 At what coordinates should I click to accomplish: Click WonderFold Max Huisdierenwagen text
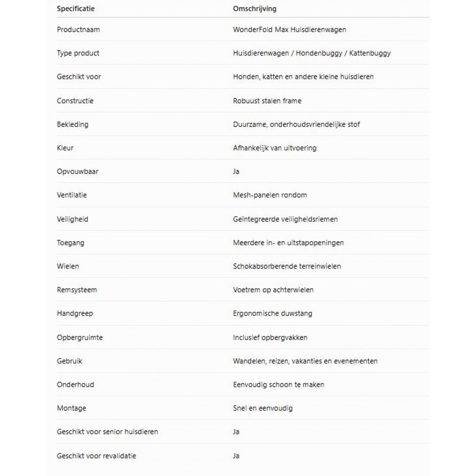click(289, 29)
